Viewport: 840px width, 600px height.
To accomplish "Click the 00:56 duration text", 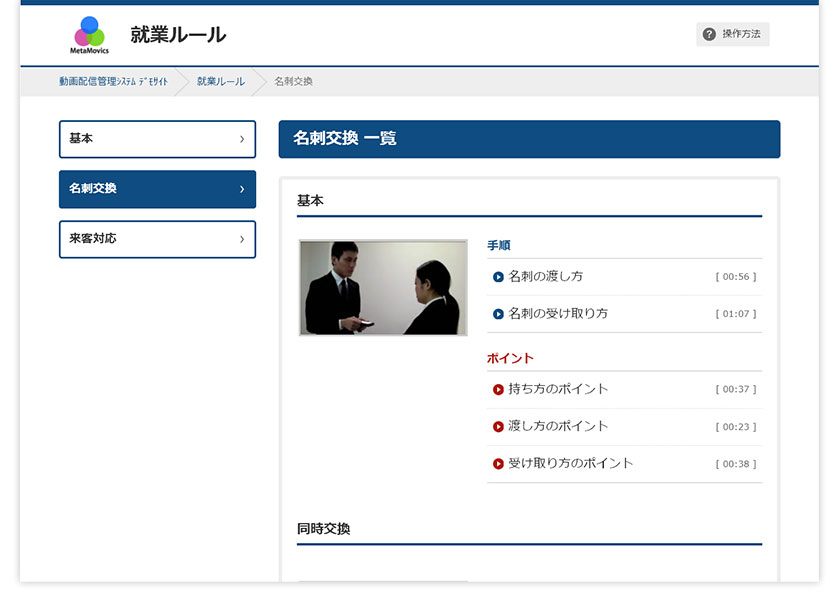I will pyautogui.click(x=736, y=277).
